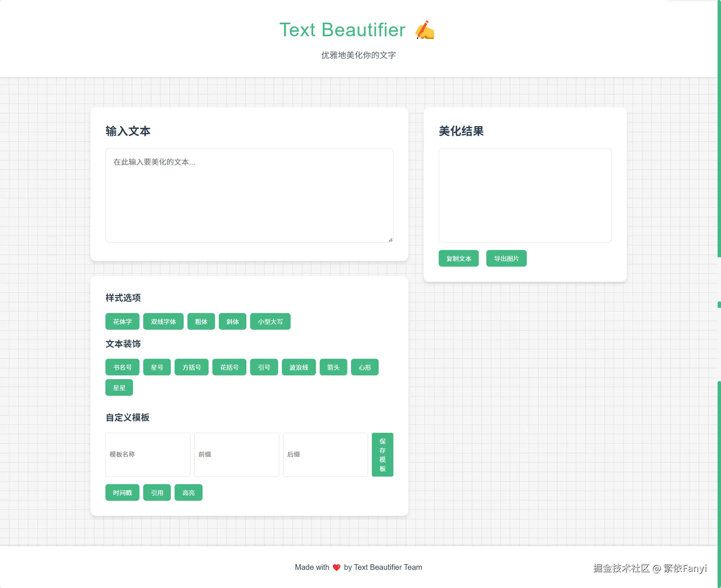Screen dimensions: 721x588
Task: Apply the 双线字体 style
Action: [x=163, y=321]
